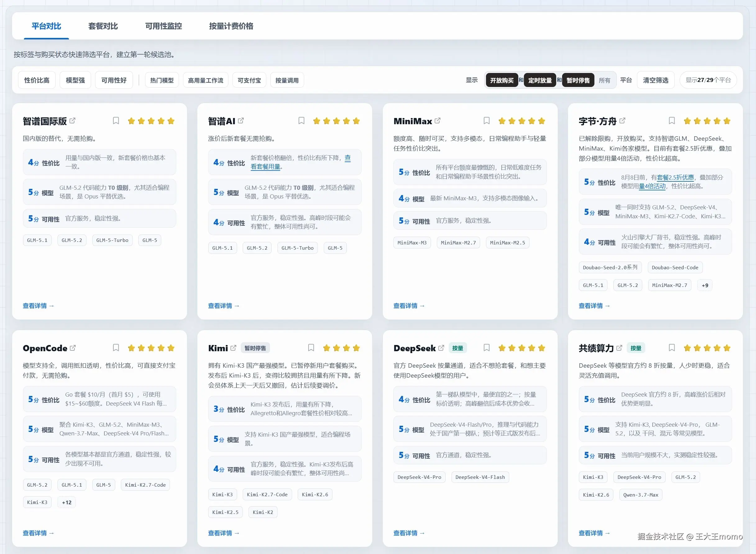
Task: Toggle the 开放购买 status filter
Action: (x=502, y=80)
